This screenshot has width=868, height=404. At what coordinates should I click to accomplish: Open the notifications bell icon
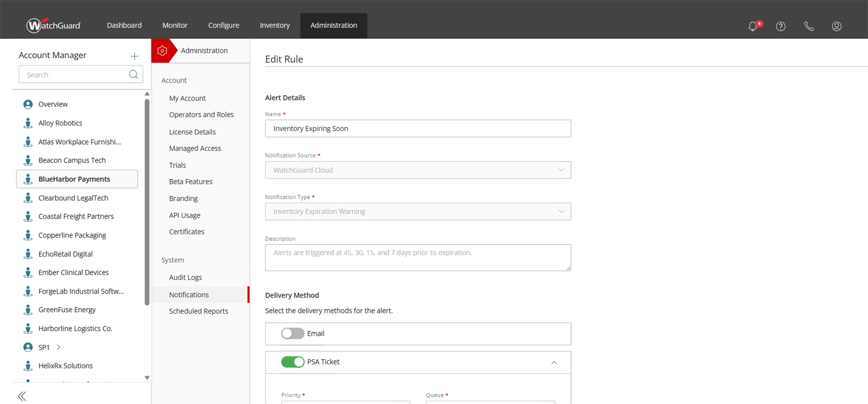[x=753, y=26]
